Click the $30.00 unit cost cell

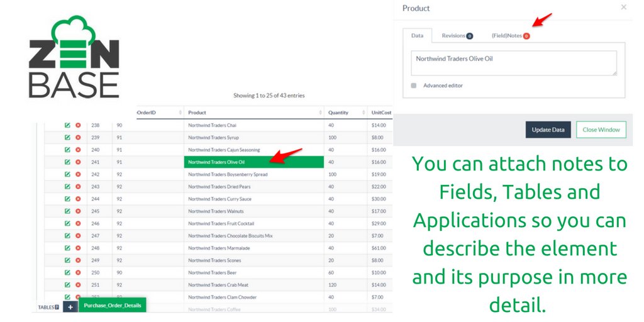click(380, 199)
